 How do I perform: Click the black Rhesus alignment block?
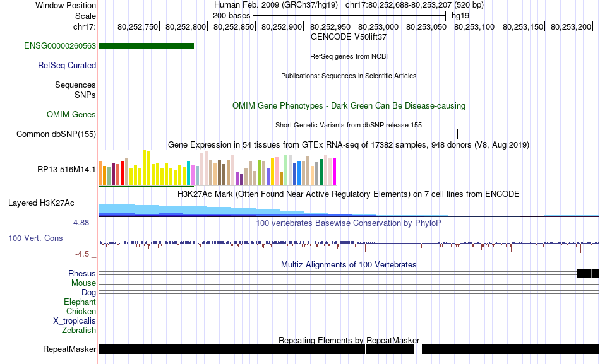(x=588, y=273)
